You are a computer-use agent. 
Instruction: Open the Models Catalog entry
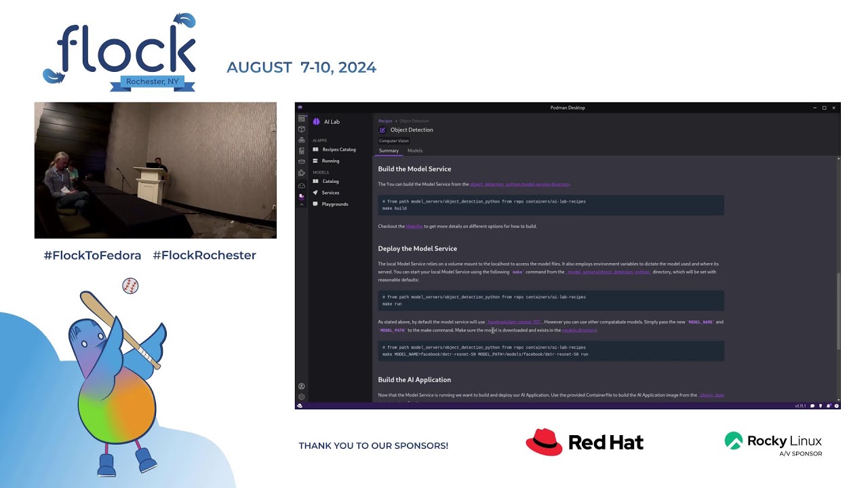330,181
